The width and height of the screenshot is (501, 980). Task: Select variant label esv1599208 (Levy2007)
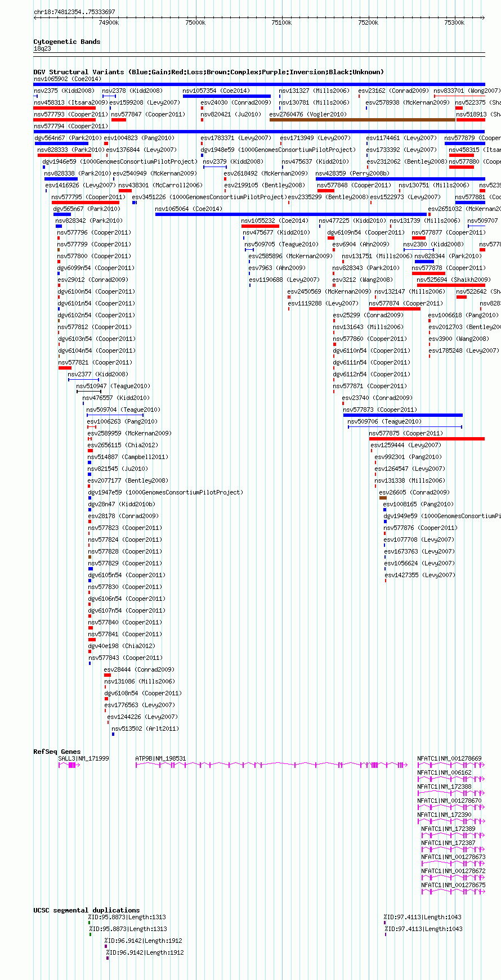(145, 102)
